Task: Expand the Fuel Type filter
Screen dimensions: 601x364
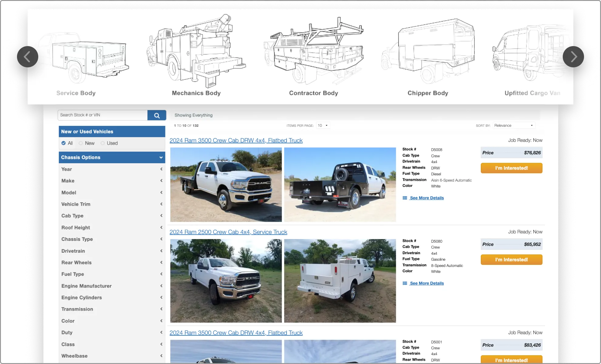Action: (x=112, y=274)
